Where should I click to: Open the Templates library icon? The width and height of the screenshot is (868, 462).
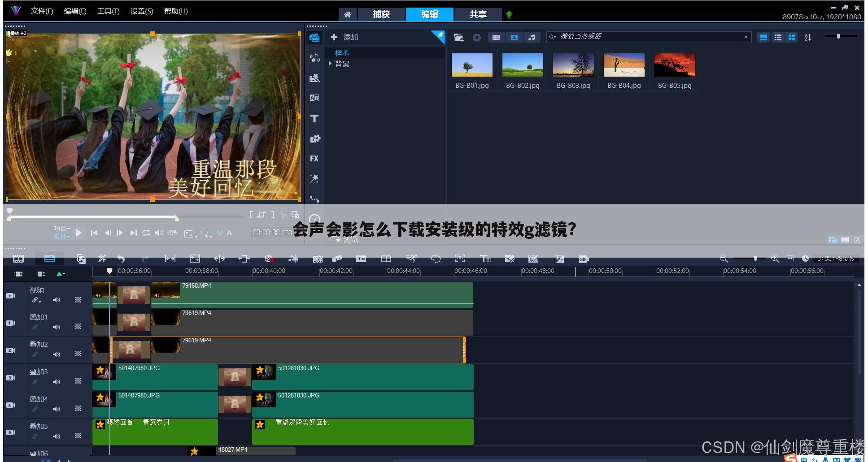[314, 78]
